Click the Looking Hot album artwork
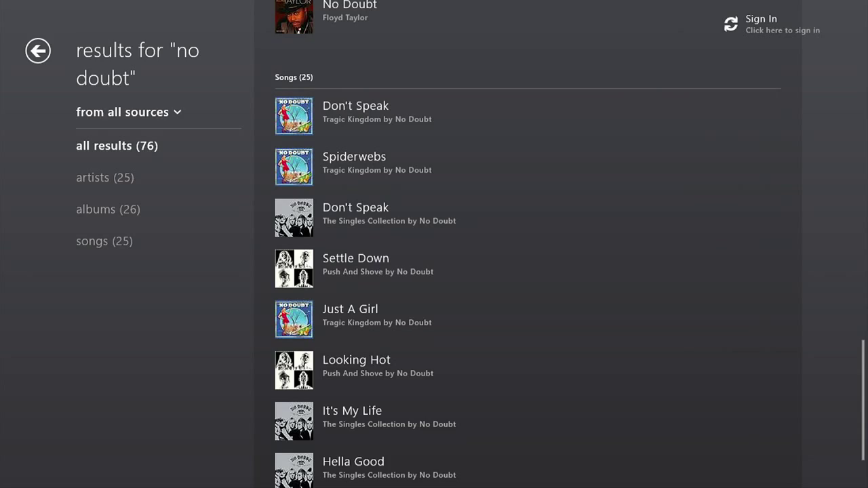Image resolution: width=868 pixels, height=488 pixels. 294,370
